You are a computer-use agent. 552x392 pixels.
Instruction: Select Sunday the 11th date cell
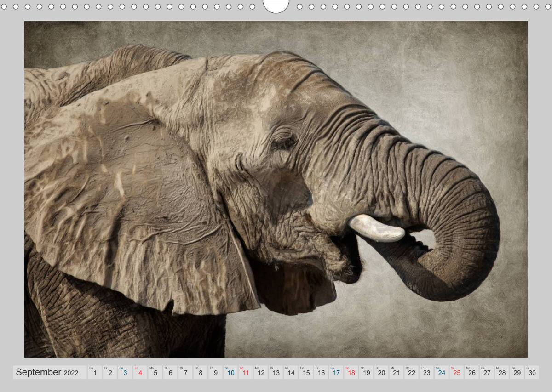pyautogui.click(x=246, y=372)
